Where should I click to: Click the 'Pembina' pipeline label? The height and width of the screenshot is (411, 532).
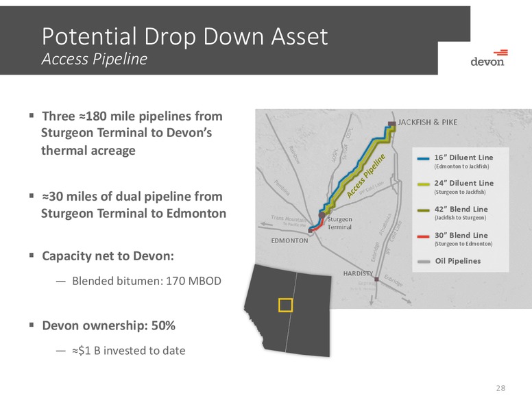tap(282, 188)
